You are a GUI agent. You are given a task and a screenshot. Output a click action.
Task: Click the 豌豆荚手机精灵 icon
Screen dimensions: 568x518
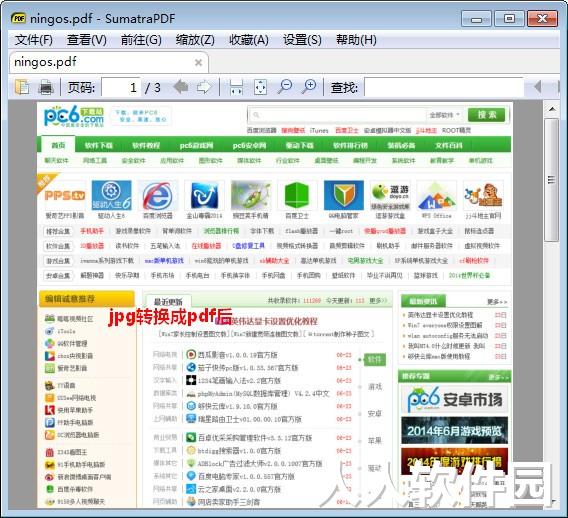pos(251,196)
